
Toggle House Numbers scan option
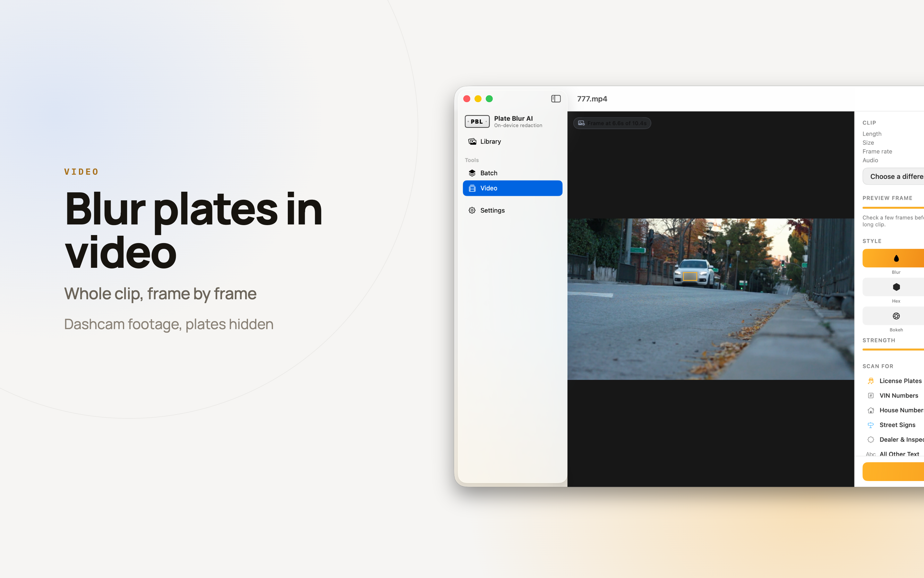tap(893, 410)
